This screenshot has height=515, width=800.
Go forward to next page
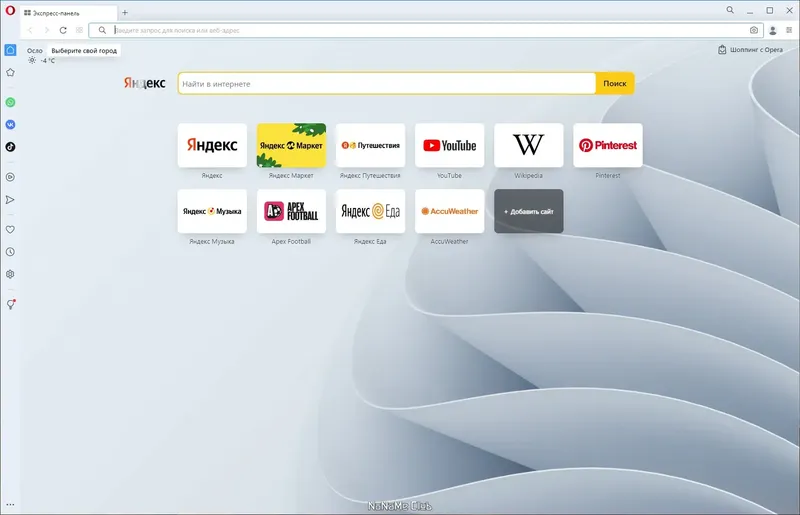click(x=46, y=30)
